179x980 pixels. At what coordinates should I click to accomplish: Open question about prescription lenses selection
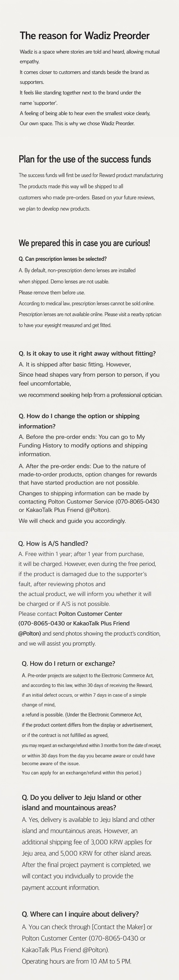pyautogui.click(x=62, y=259)
